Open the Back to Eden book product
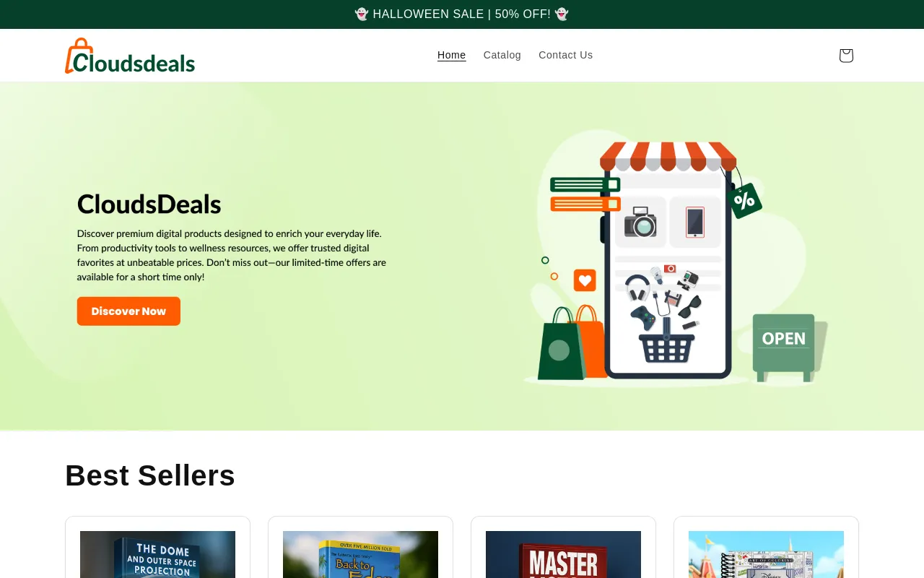 coord(360,554)
